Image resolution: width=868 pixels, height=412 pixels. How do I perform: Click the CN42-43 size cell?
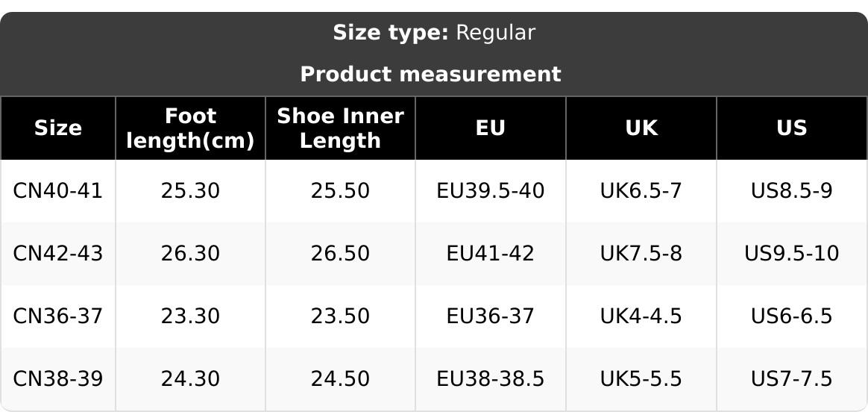pos(58,254)
